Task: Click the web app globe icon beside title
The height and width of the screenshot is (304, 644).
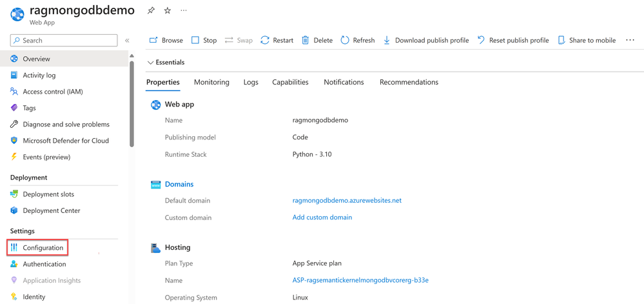Action: pos(17,14)
